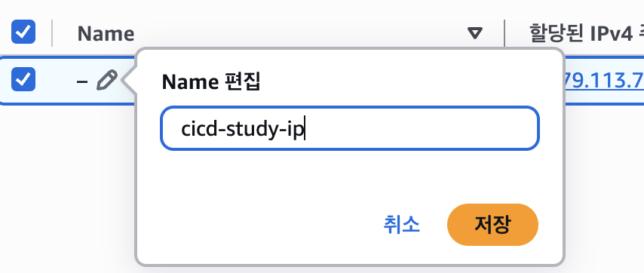Open the 79.113.7 IPv4 address link

603,81
